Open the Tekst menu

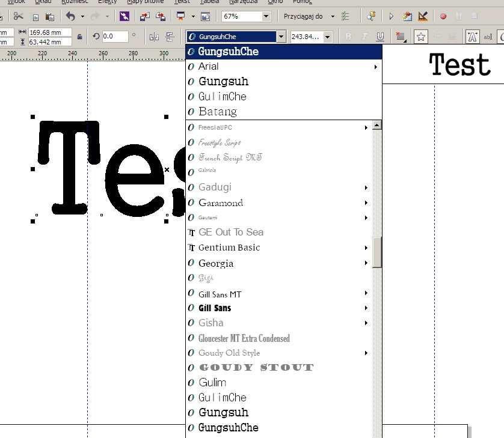[182, 2]
